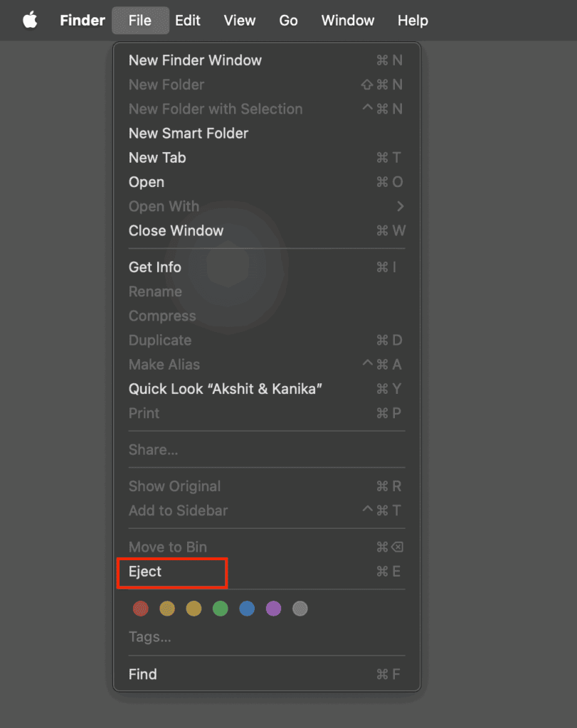The width and height of the screenshot is (577, 728).
Task: Open the Help menu
Action: pyautogui.click(x=412, y=20)
